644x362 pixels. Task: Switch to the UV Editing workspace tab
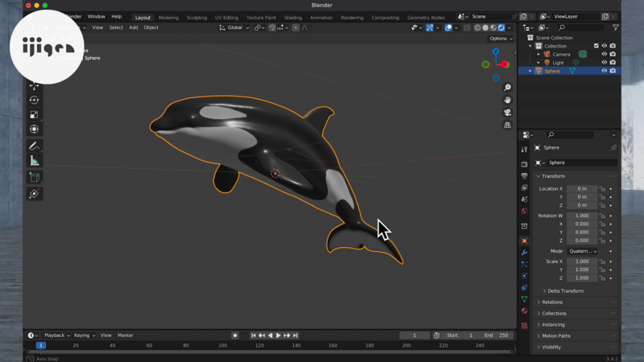(227, 18)
